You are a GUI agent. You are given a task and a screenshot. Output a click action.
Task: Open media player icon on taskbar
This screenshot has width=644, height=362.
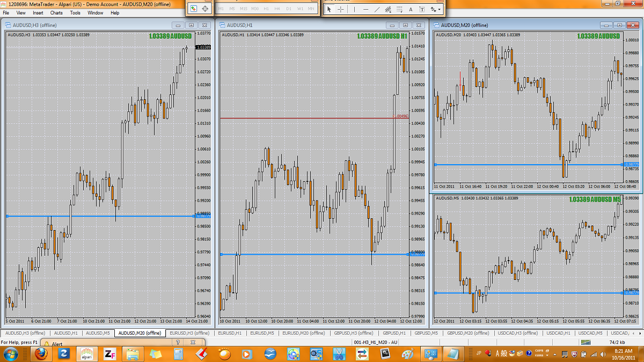pyautogui.click(x=247, y=353)
